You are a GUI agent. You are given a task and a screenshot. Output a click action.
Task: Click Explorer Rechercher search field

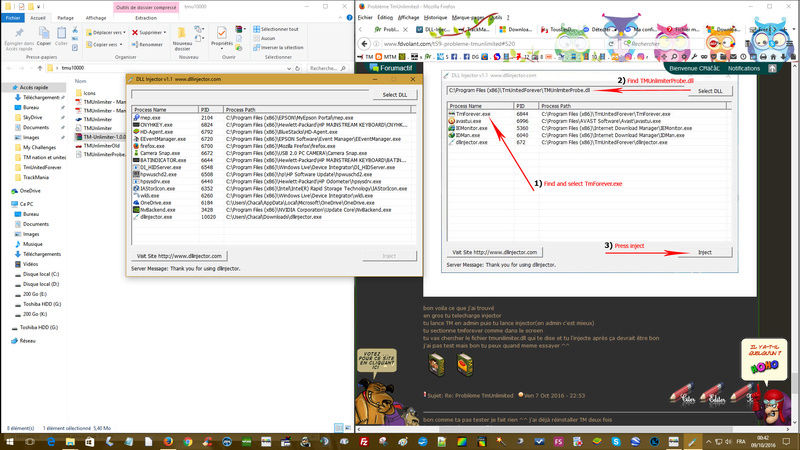(x=327, y=68)
